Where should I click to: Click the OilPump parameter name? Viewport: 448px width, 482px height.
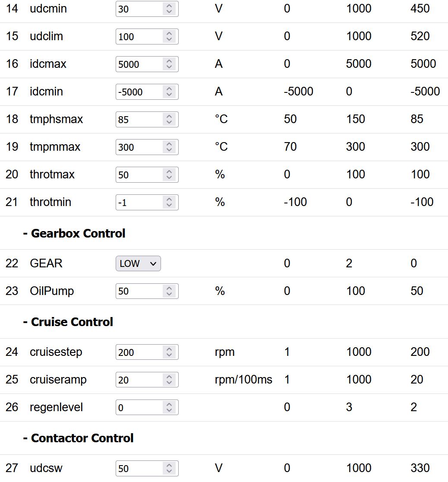click(52, 291)
